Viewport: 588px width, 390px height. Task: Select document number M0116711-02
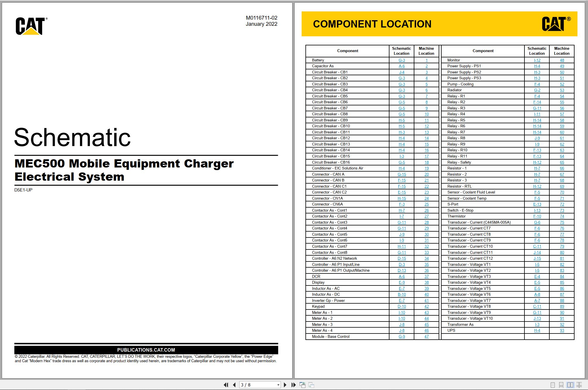pos(261,18)
